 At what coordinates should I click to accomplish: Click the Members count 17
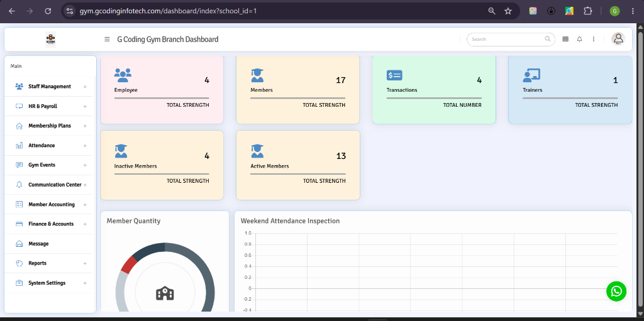(x=340, y=80)
